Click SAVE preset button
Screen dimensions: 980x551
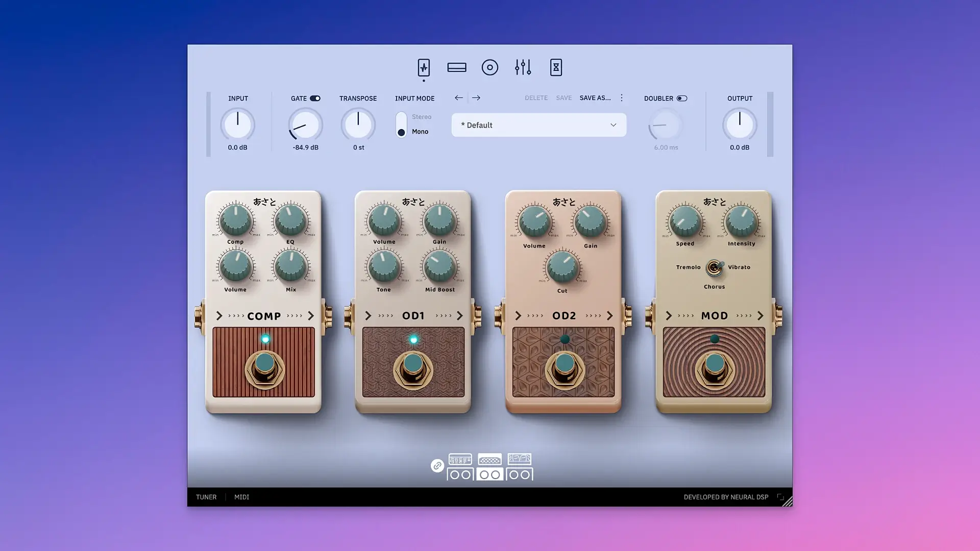(x=564, y=98)
